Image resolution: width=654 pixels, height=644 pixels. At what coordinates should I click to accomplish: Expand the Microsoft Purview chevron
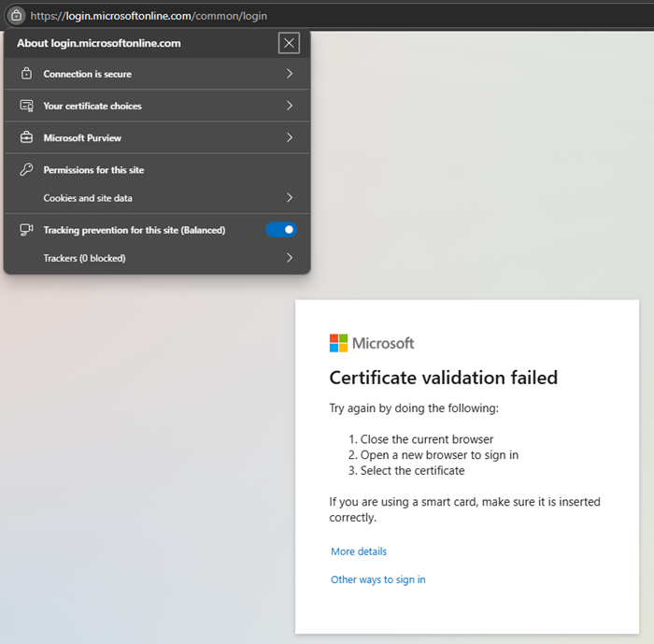point(290,137)
